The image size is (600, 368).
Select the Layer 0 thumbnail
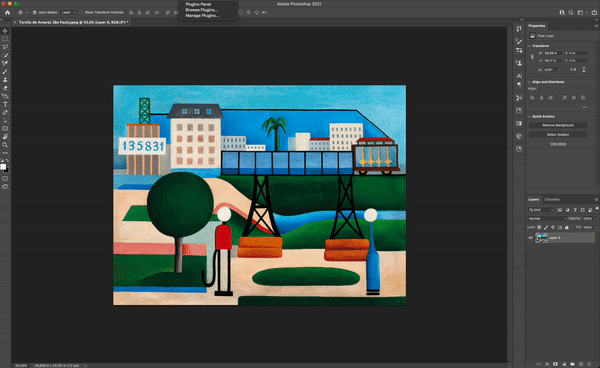[541, 238]
